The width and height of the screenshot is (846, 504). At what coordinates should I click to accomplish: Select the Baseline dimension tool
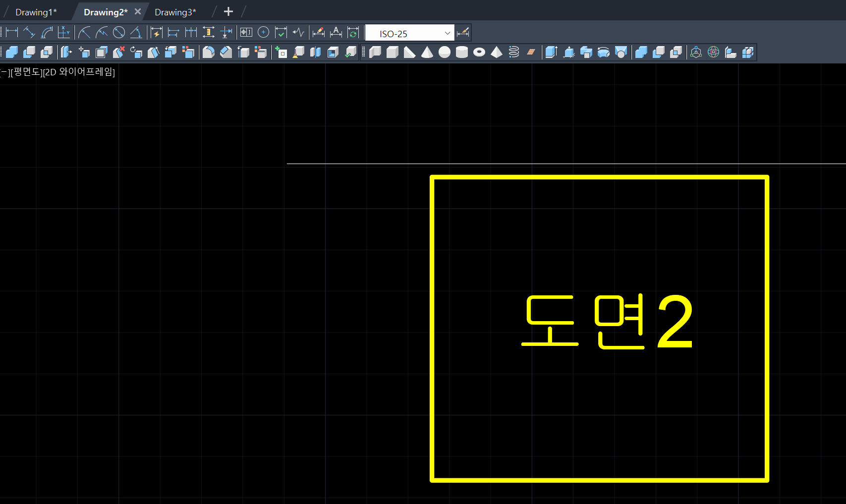pyautogui.click(x=173, y=33)
